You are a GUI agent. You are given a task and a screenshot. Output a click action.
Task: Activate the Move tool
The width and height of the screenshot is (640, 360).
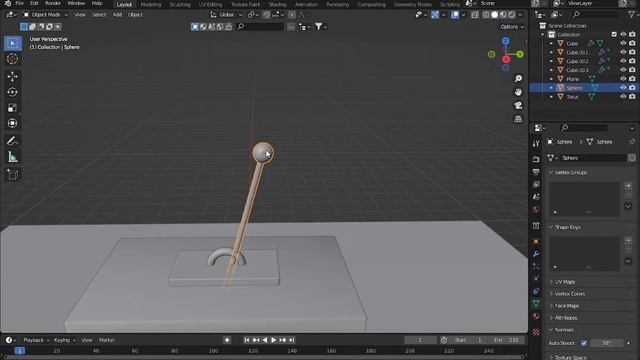(12, 76)
